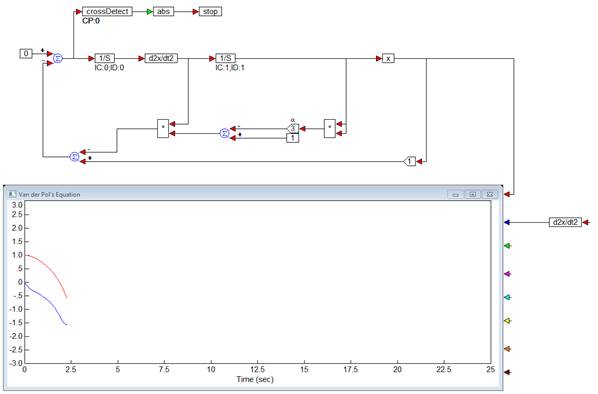Select the 1/S integrator with IC:1
Screen dimensions: 598x394
tap(225, 58)
